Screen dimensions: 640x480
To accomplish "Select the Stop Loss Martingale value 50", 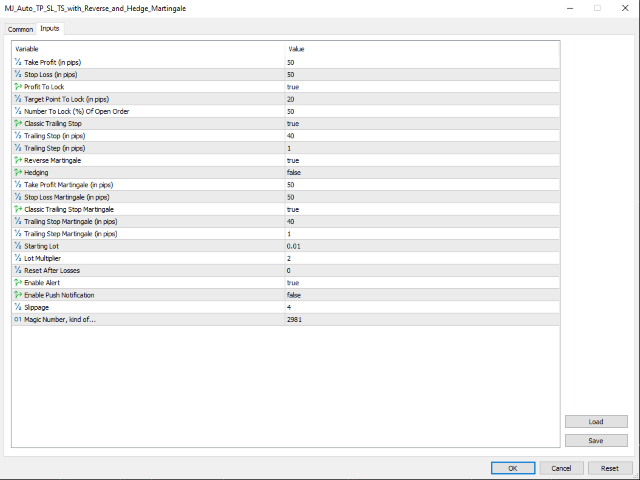I will click(x=291, y=197).
